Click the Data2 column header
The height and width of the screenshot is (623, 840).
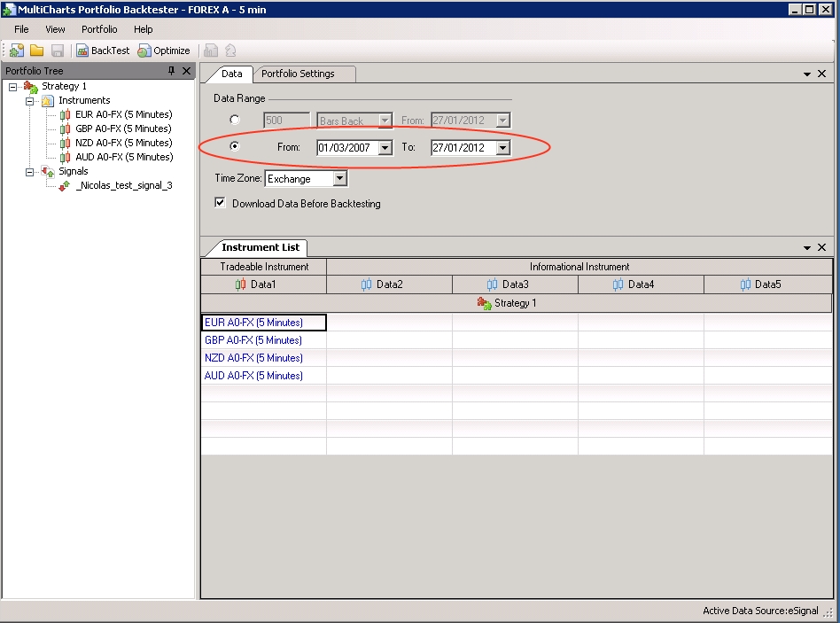point(390,284)
